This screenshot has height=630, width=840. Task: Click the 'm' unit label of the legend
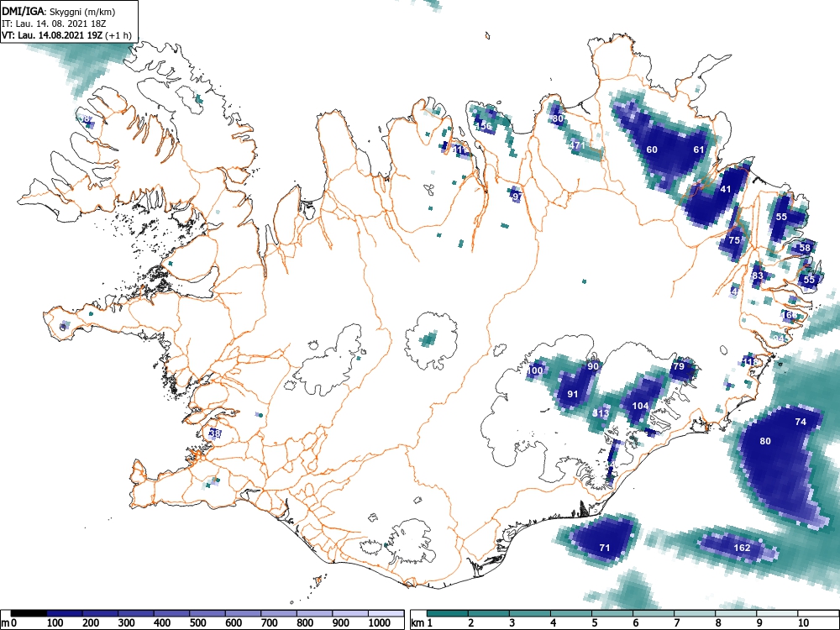point(4,623)
